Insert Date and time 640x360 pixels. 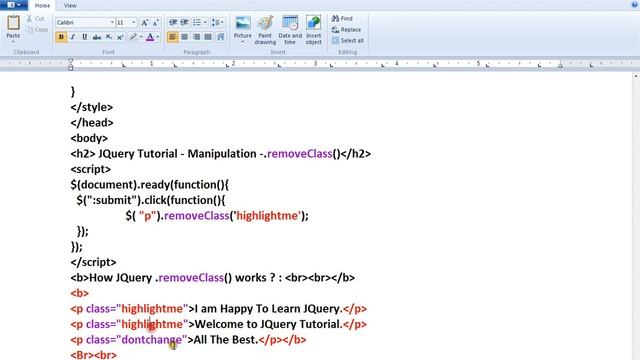[290, 30]
